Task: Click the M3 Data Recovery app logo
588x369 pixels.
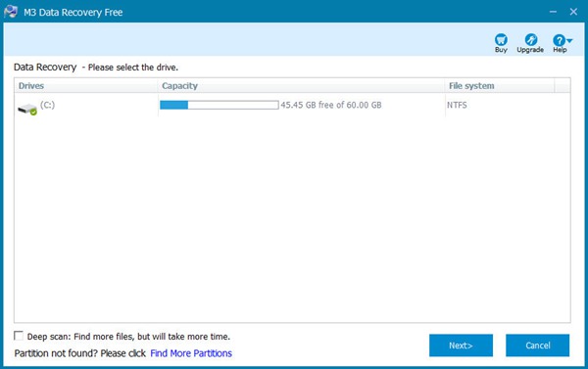Action: click(11, 11)
